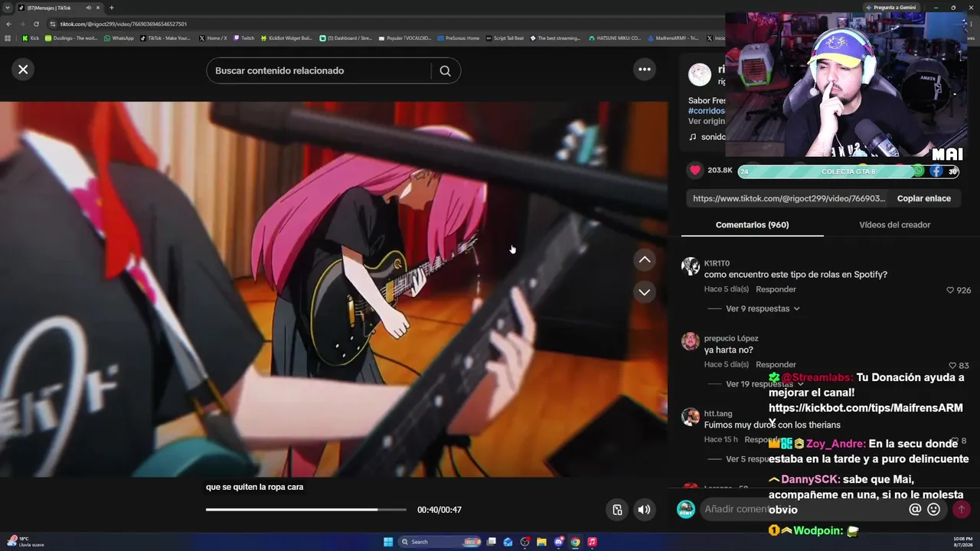
Task: Seek in the video progress bar
Action: pos(306,510)
